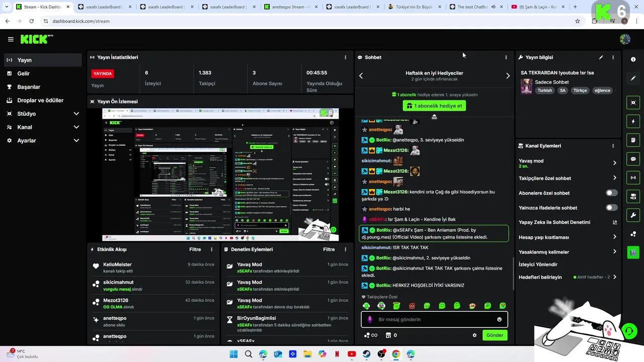Insert the green emote with halo
Image resolution: width=644 pixels, height=362 pixels.
(x=396, y=306)
